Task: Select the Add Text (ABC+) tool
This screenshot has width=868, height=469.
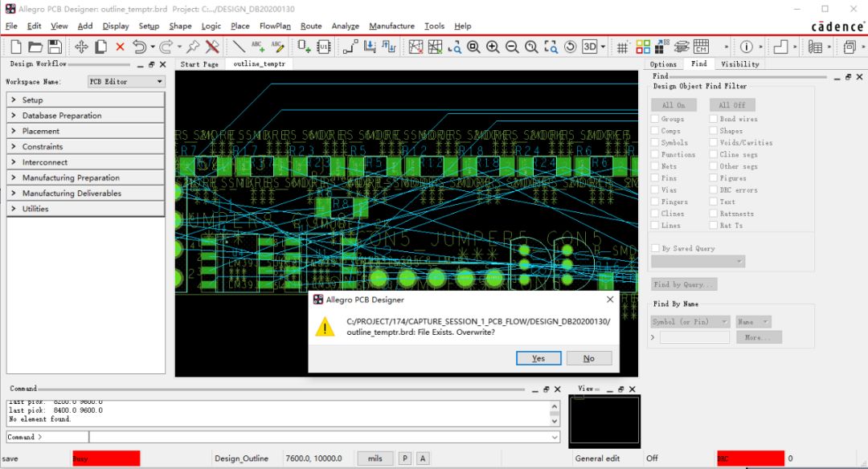Action: coord(258,47)
